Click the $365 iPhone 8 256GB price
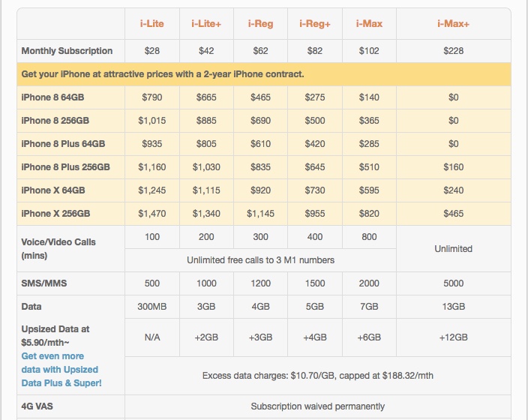 pyautogui.click(x=369, y=121)
